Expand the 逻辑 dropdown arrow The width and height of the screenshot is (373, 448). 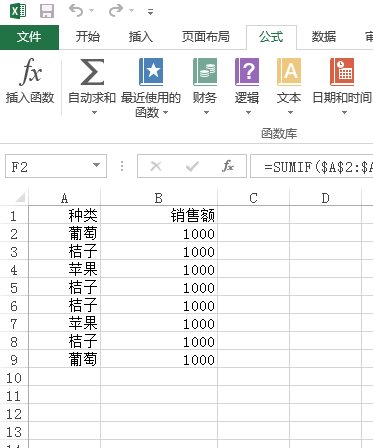(x=248, y=113)
